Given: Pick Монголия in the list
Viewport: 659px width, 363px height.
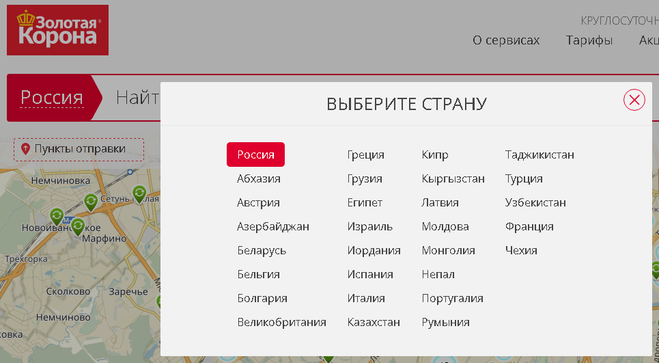Looking at the screenshot, I should click(x=448, y=250).
